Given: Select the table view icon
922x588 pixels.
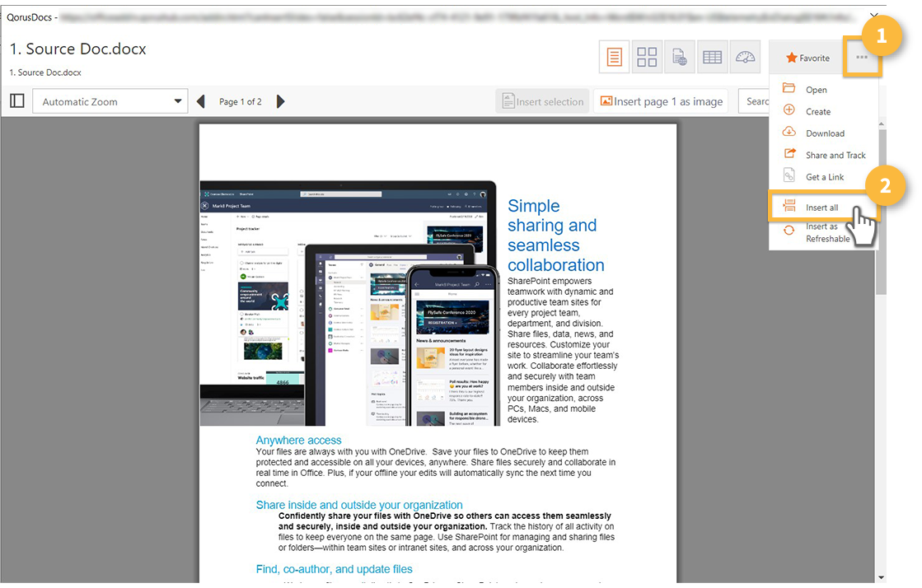Looking at the screenshot, I should point(712,57).
